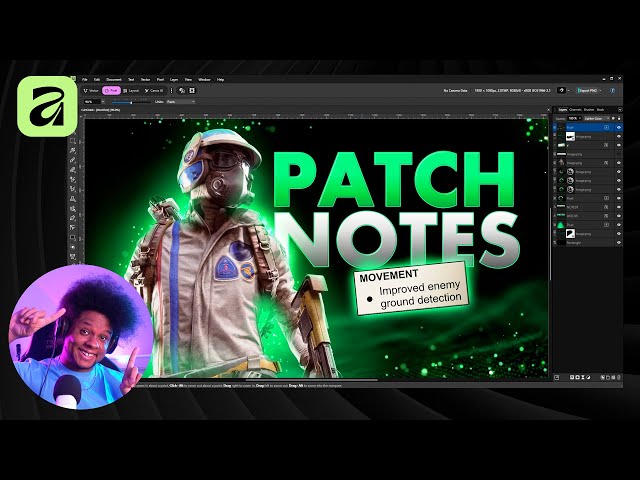Screen dimensions: 640x480
Task: Click the Export PNG button
Action: (x=587, y=91)
